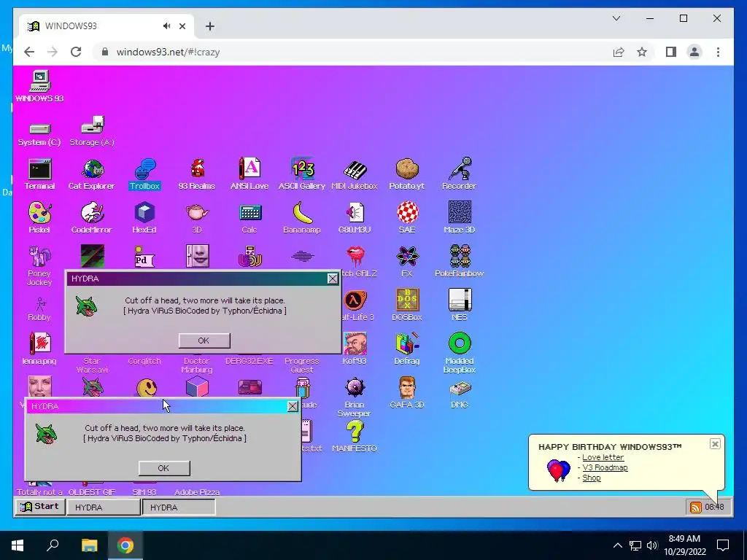Select the first HYDRA taskbar entry
This screenshot has width=747, height=560.
104,507
